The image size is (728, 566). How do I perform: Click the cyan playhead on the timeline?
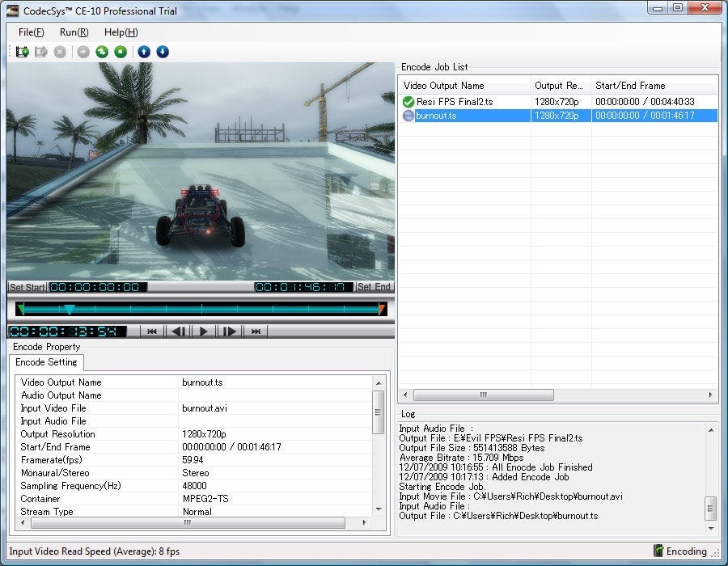click(70, 309)
